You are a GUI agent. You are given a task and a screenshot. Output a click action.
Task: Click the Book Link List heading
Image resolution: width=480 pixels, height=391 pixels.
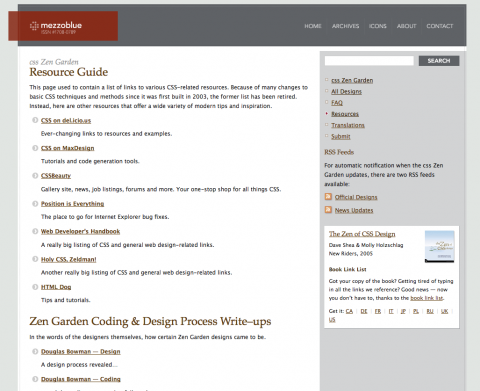tap(347, 269)
